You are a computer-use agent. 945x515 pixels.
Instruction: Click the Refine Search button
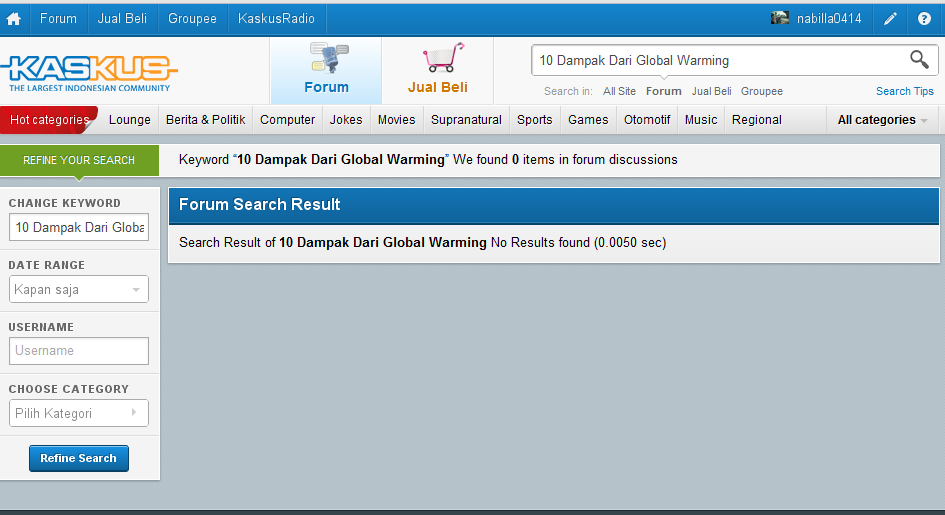click(79, 458)
